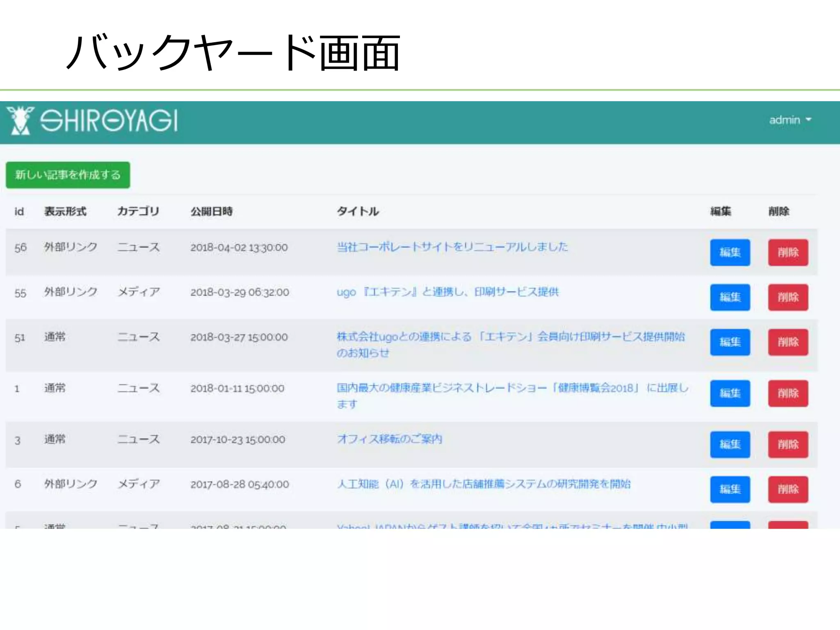Open link 株式会社ugoとの連携による「エキテン」会員向け
This screenshot has height=630, width=840.
tap(511, 345)
